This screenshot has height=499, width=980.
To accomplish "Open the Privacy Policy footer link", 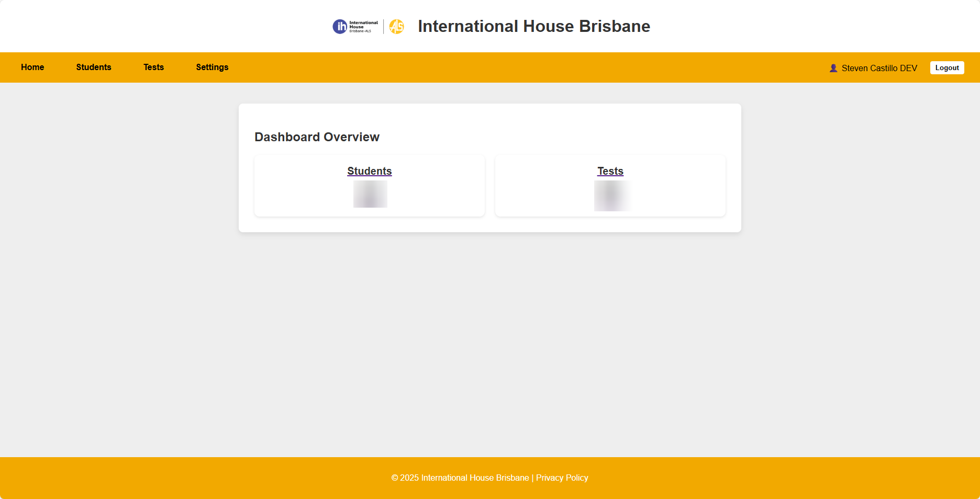I will [x=562, y=478].
